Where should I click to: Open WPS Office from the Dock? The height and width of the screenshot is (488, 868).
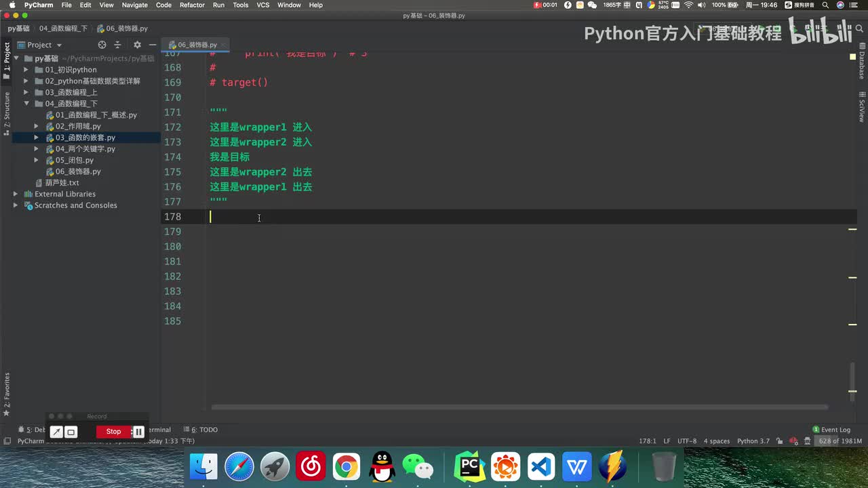pos(577,467)
